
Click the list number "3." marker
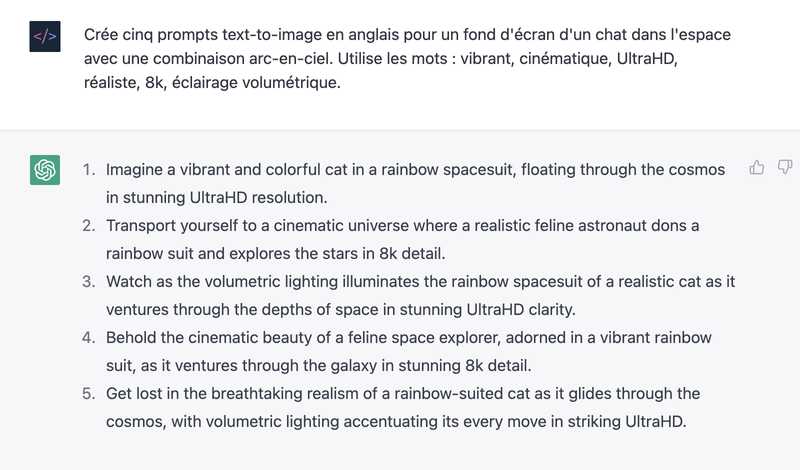[89, 282]
